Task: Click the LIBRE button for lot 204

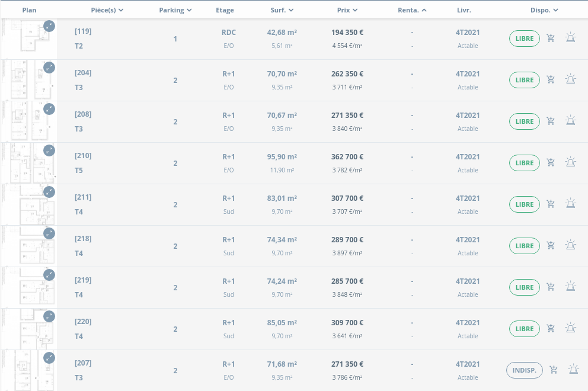Action: (x=525, y=80)
